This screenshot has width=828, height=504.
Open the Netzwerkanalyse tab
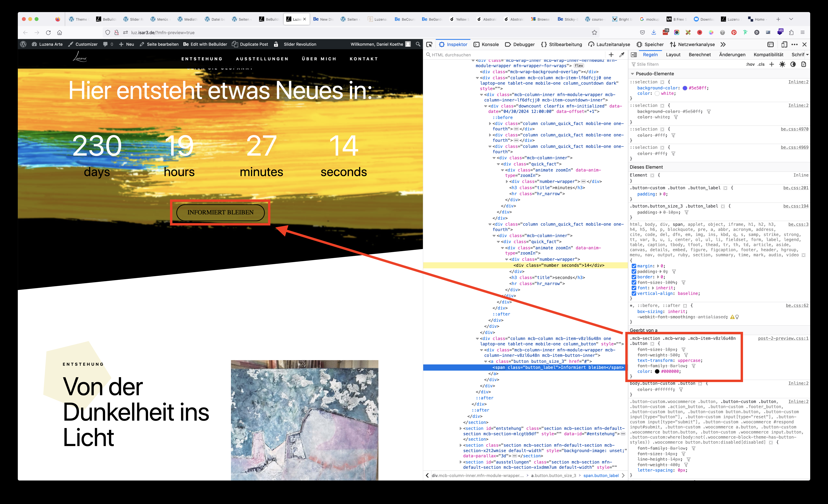692,44
